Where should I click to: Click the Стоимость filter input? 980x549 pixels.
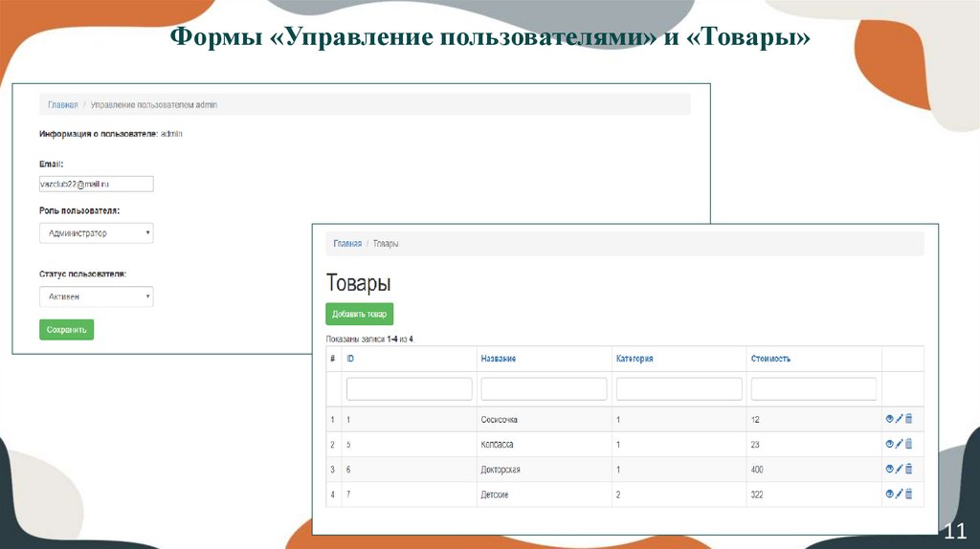click(x=813, y=388)
